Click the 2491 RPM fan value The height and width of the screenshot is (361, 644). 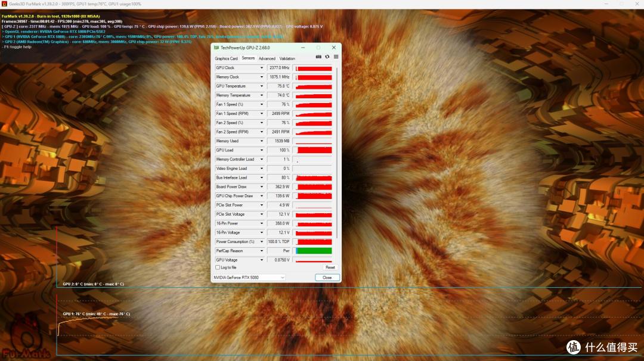click(x=279, y=132)
